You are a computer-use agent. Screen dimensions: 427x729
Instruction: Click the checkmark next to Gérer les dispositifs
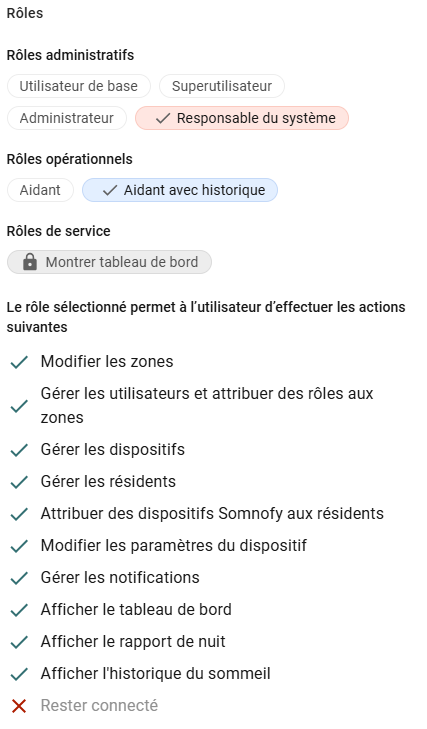19,450
